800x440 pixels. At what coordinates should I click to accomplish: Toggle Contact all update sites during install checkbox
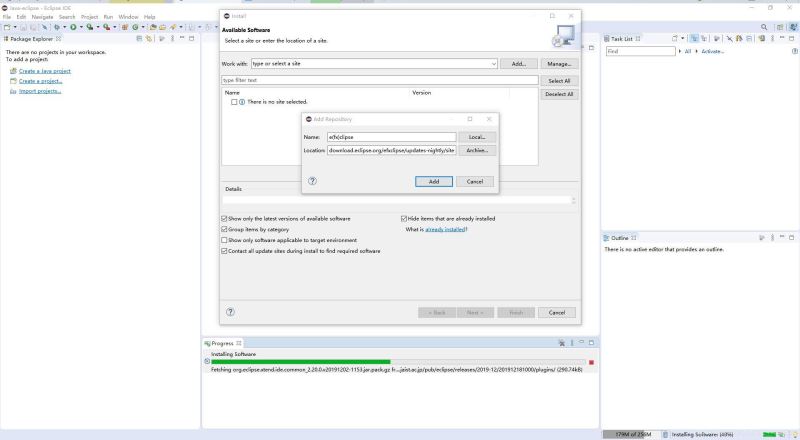[224, 251]
